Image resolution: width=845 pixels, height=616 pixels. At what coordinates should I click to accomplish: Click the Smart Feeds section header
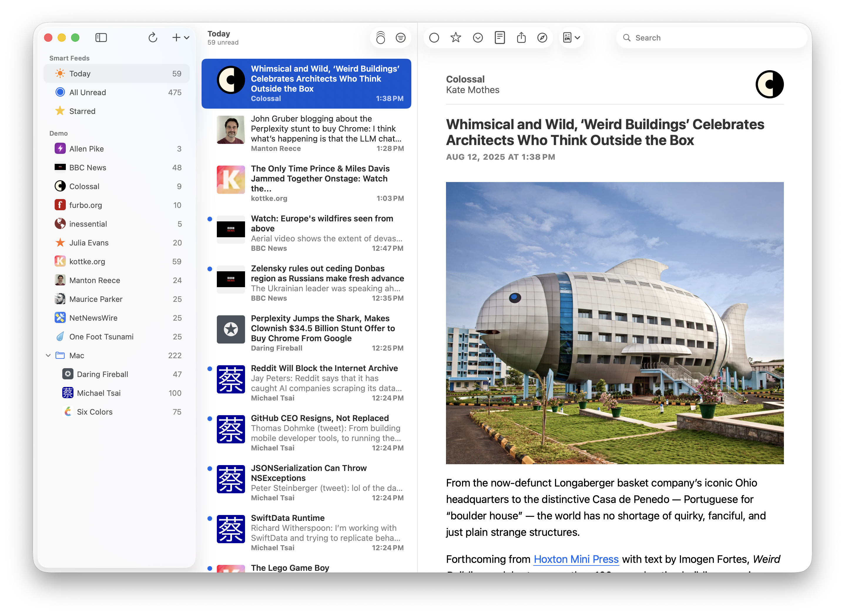click(69, 58)
